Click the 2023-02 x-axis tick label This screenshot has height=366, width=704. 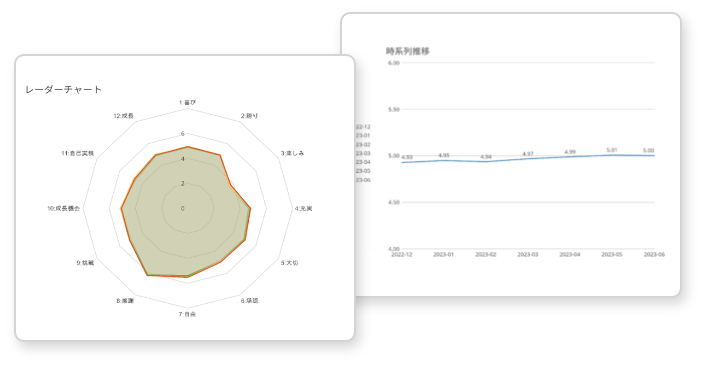[x=486, y=255]
